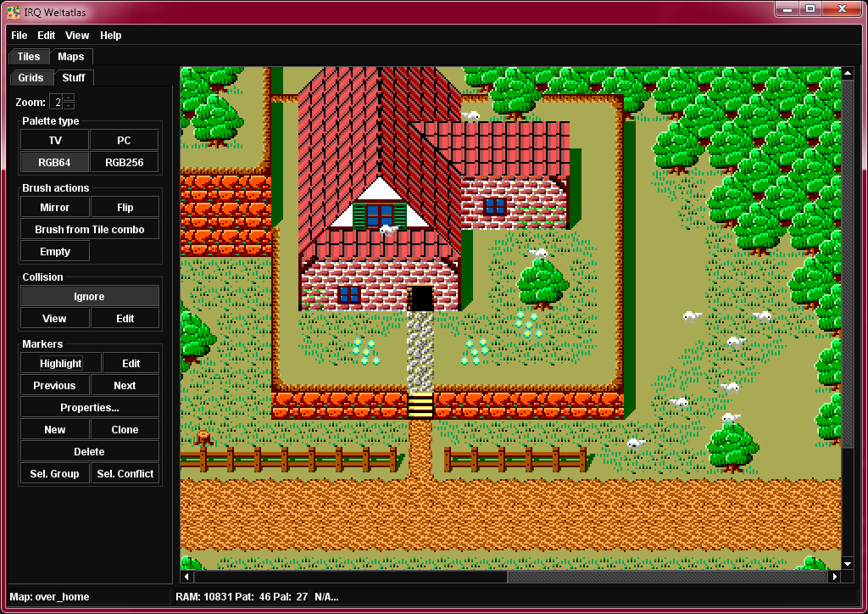This screenshot has width=868, height=614.
Task: Clone the selected marker
Action: click(x=125, y=430)
